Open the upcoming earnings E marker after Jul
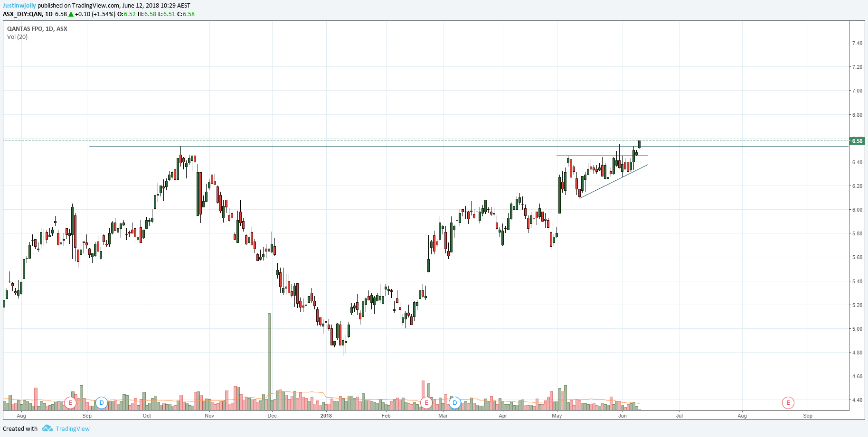This screenshot has width=868, height=437. (x=788, y=403)
